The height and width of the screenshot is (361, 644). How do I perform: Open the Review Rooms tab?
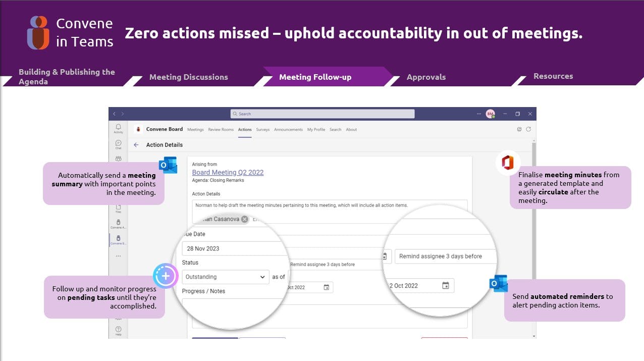(x=221, y=130)
